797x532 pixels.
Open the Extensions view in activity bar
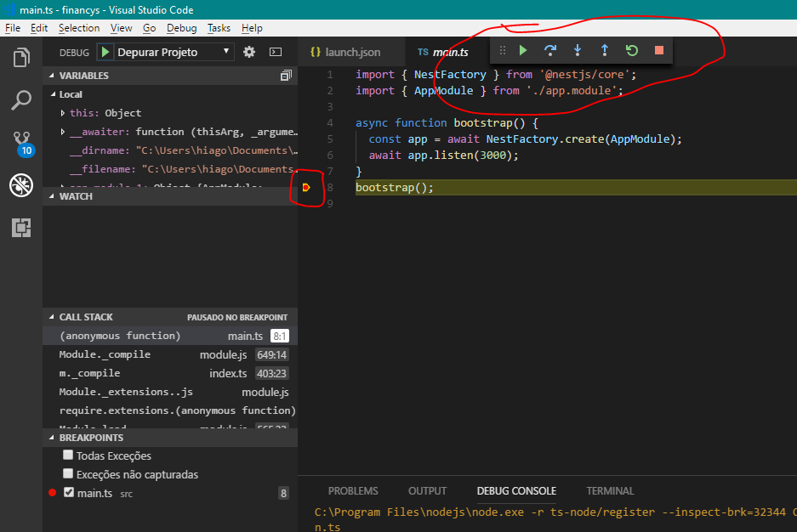pyautogui.click(x=21, y=228)
